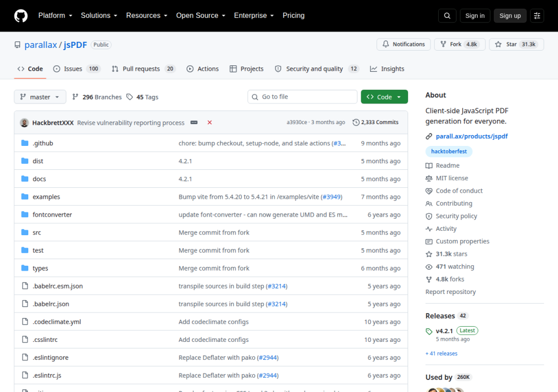558x392 pixels.
Task: Open .codeclimate.yml file
Action: [x=57, y=322]
